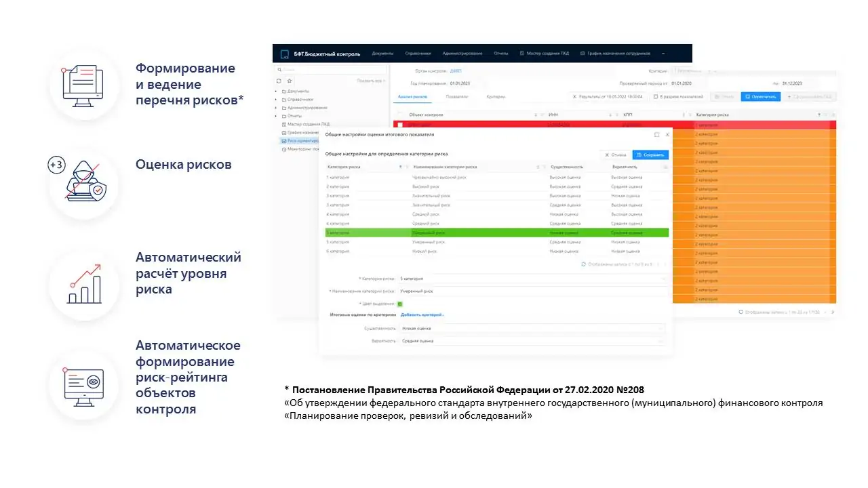
Task: Click the blue Пересчитать button
Action: coord(760,97)
